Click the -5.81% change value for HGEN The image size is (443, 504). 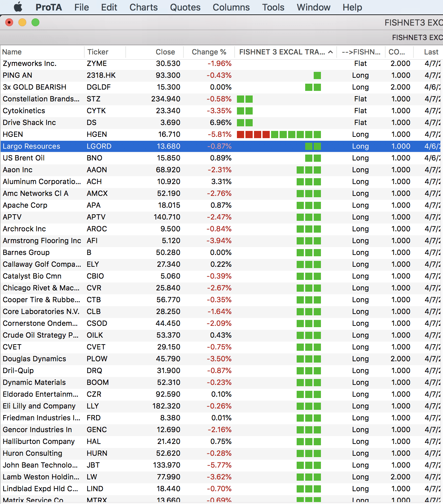(220, 135)
